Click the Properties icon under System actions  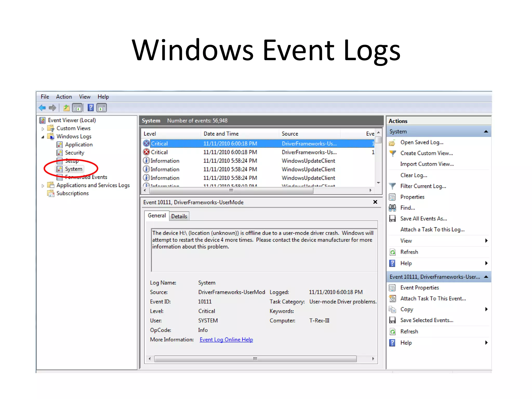coord(392,197)
